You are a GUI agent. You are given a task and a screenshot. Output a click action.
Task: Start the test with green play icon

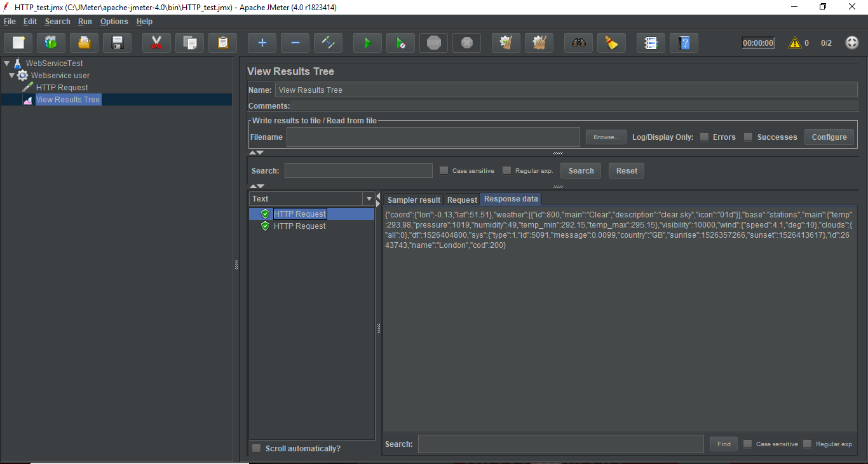(367, 43)
